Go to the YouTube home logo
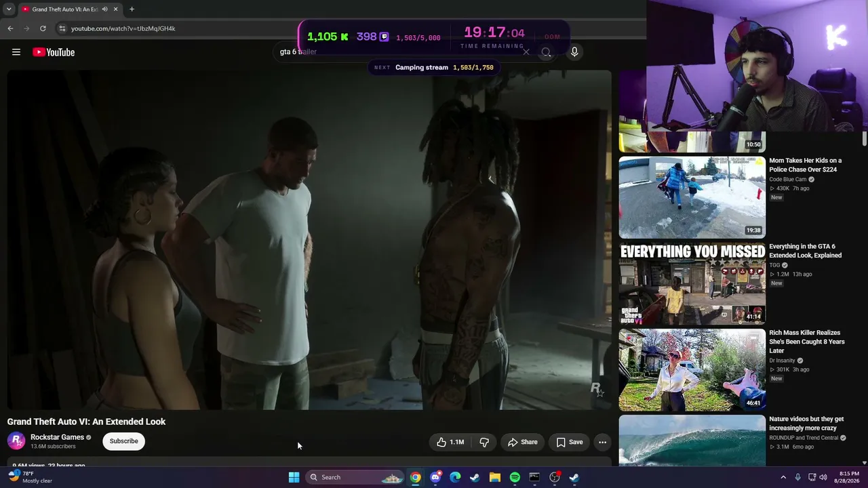This screenshot has width=868, height=488. [x=54, y=52]
